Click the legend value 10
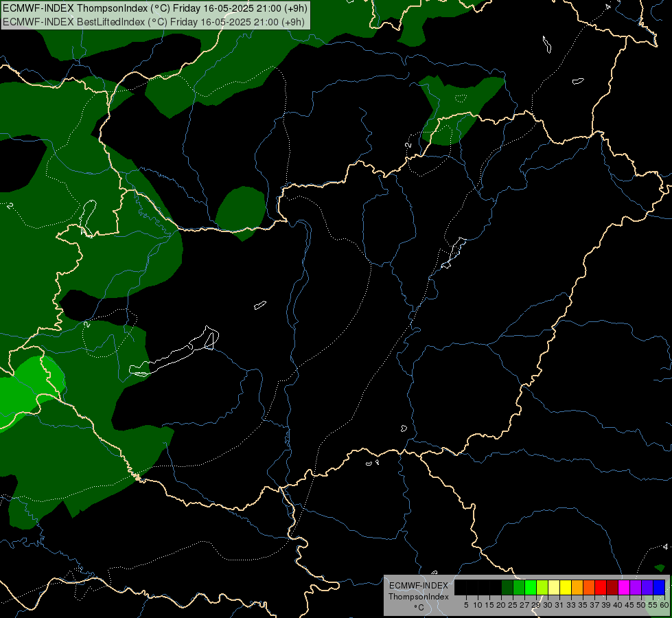The height and width of the screenshot is (618, 672). tap(478, 605)
